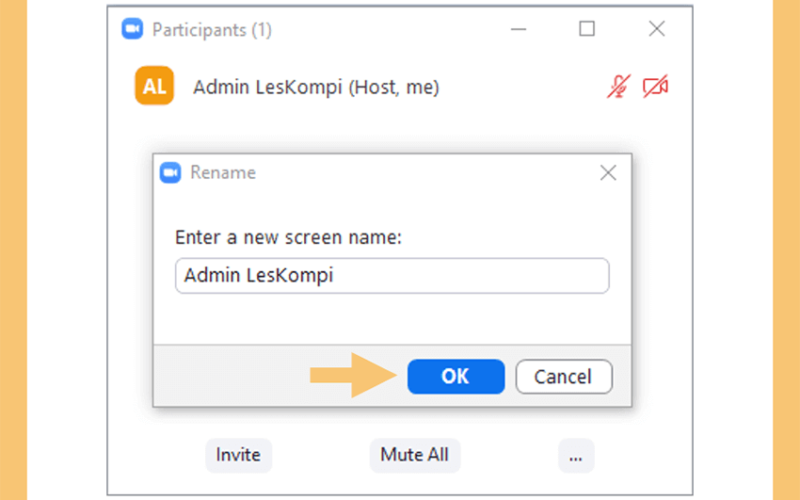Invite participants with the Invite button
The height and width of the screenshot is (500, 800).
238,455
